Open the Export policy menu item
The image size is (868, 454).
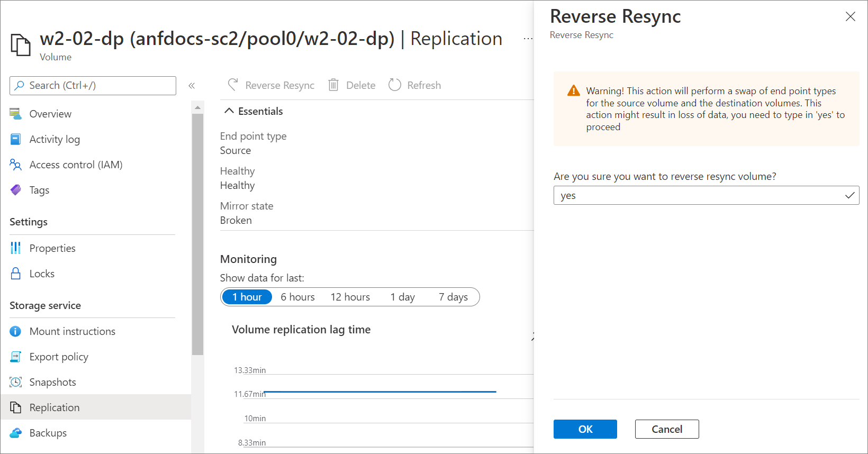pyautogui.click(x=59, y=357)
